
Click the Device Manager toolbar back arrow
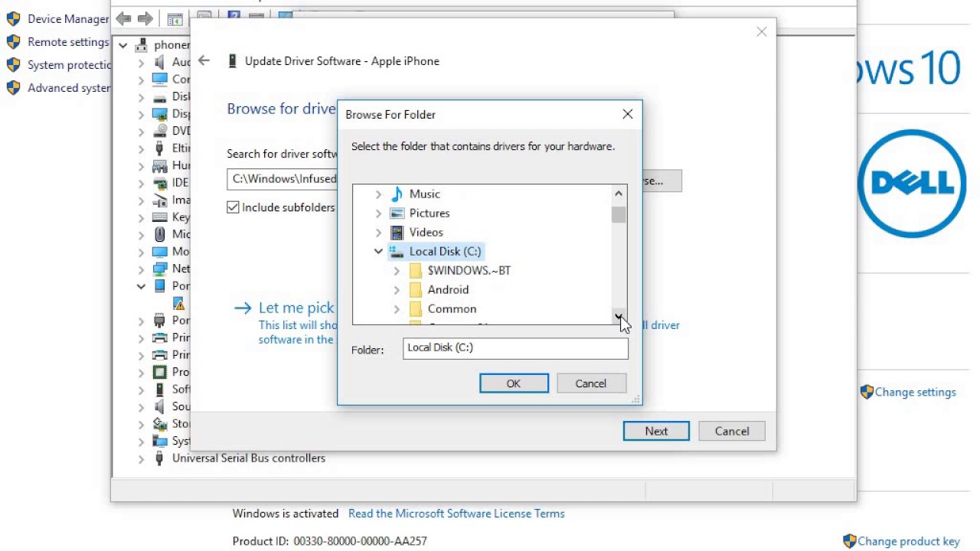click(123, 18)
